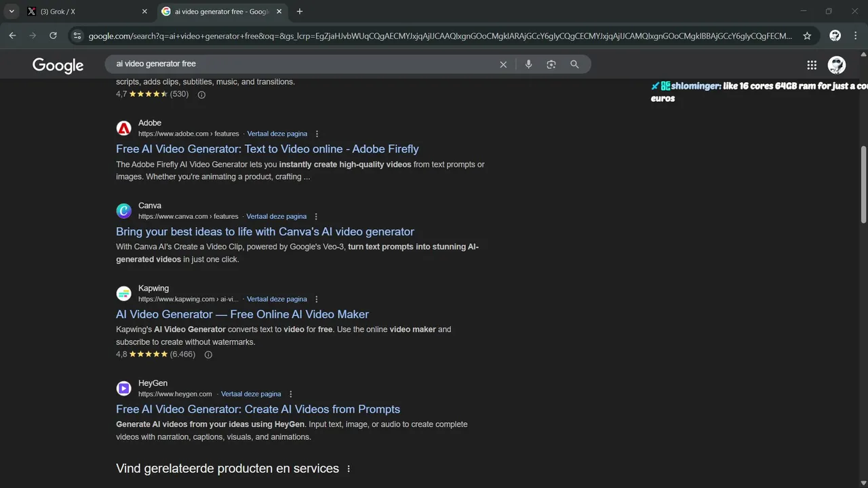Translate the Canva page via Vertaal link

coord(277,217)
